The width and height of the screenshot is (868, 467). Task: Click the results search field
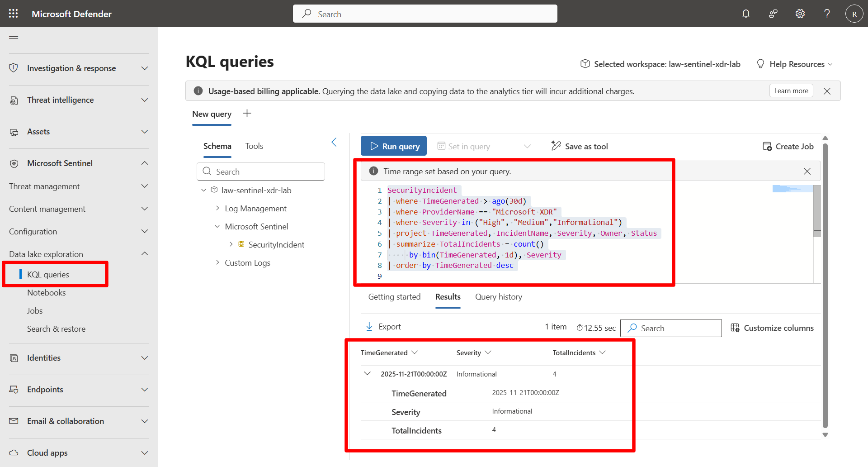pyautogui.click(x=671, y=328)
